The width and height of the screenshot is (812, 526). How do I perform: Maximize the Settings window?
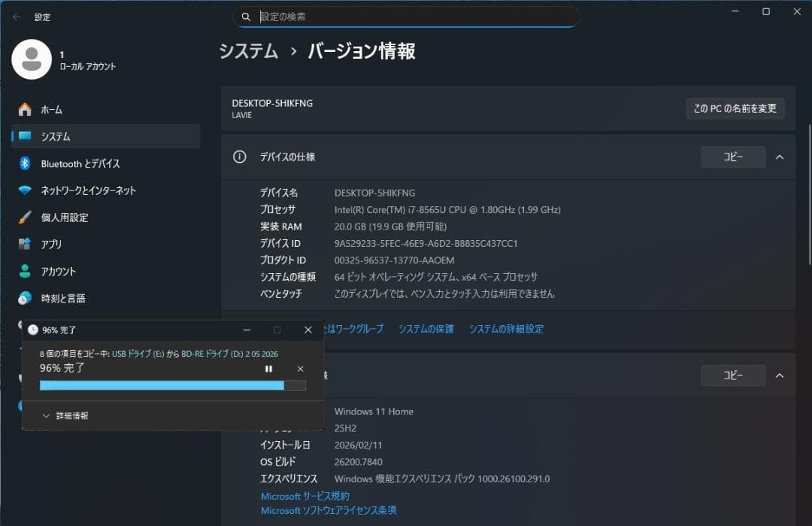766,11
